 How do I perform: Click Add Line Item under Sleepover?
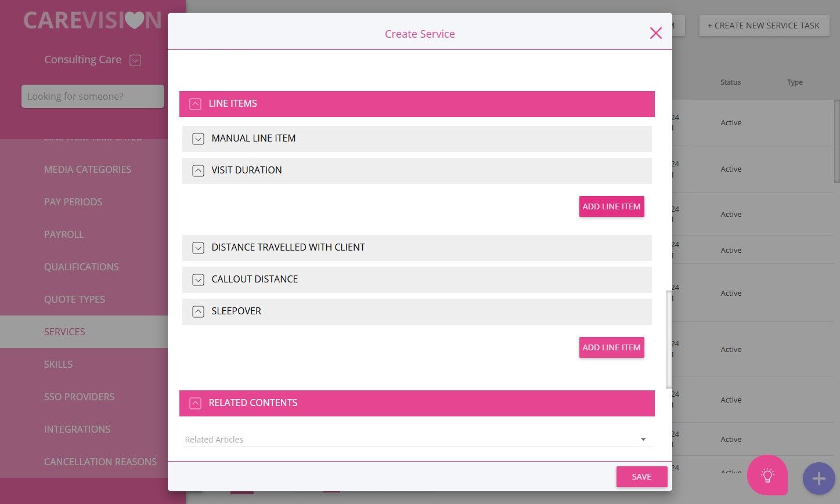[x=611, y=347]
